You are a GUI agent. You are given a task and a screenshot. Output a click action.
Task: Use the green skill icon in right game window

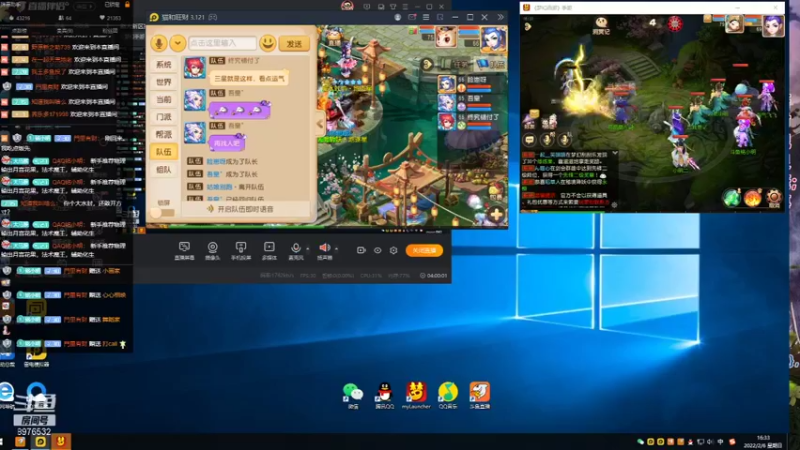[731, 197]
